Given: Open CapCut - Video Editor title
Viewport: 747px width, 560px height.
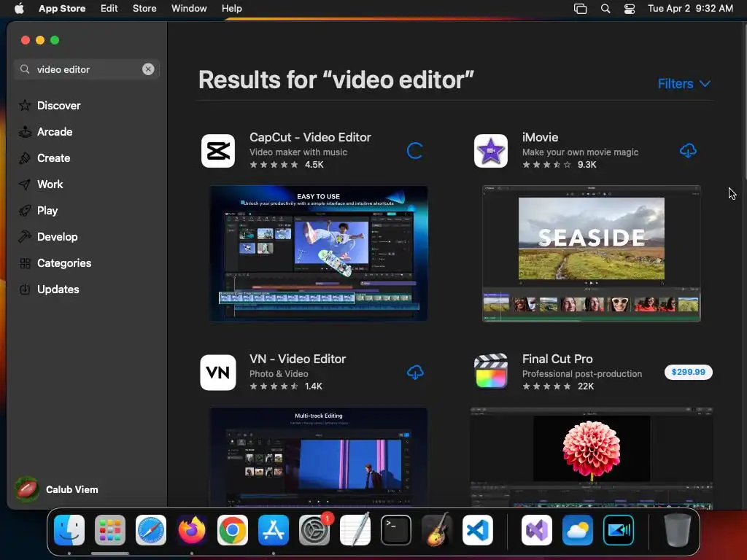Looking at the screenshot, I should point(310,137).
